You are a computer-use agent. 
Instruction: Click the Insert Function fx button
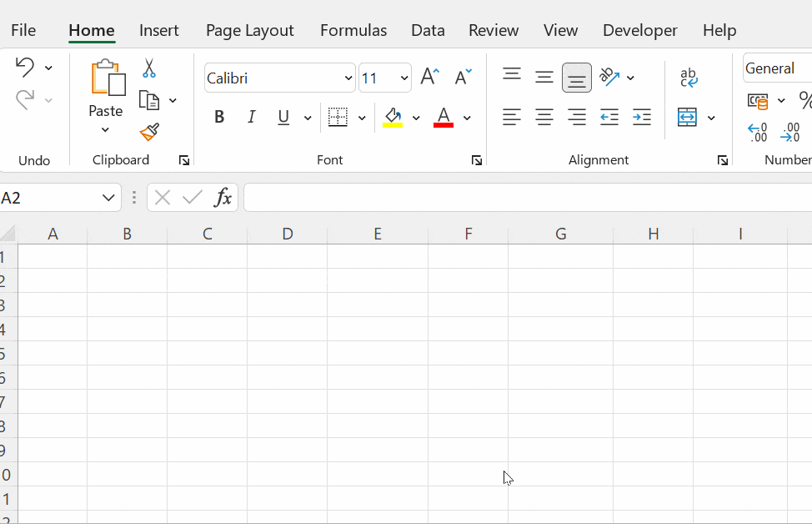tap(223, 198)
